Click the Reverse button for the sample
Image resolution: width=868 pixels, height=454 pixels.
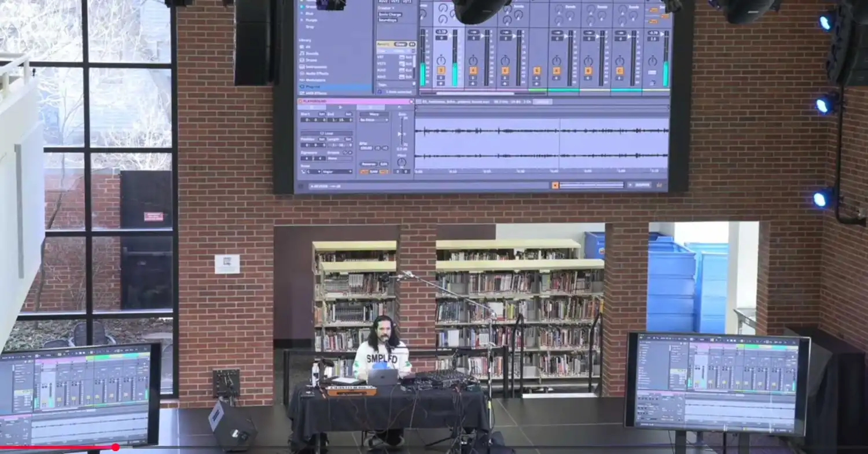[368, 164]
